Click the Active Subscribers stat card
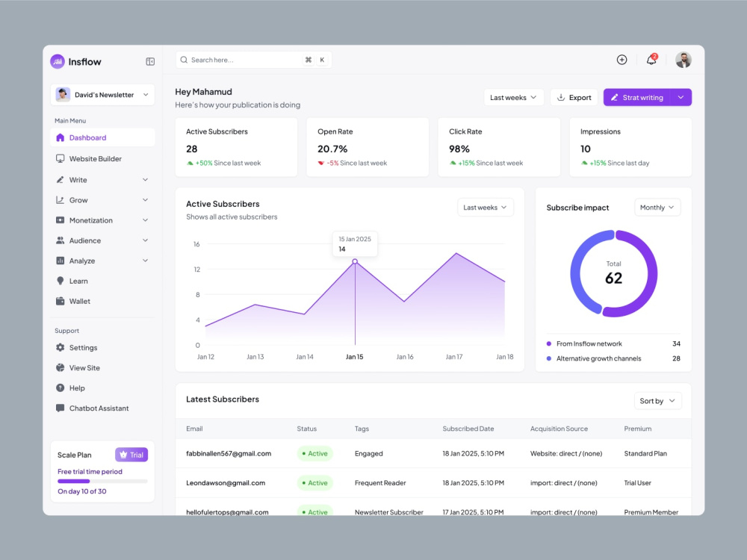747x560 pixels. 236,147
